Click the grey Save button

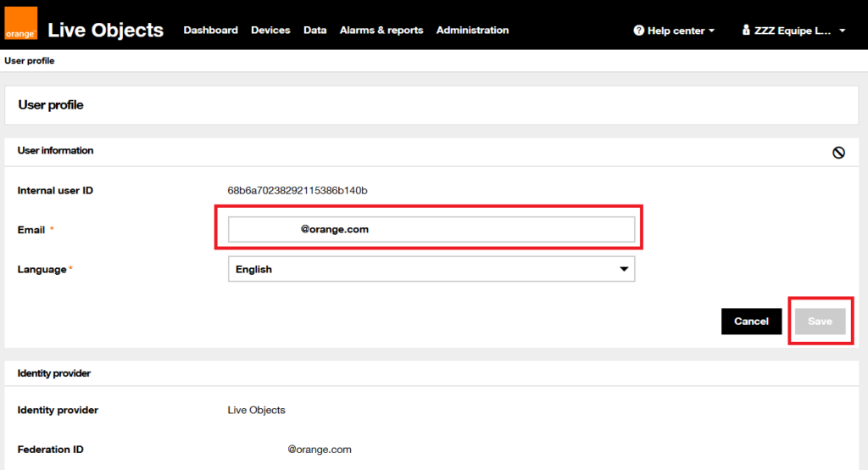[820, 322]
